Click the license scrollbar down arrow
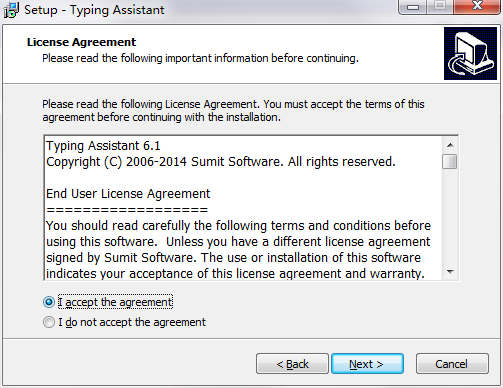Image resolution: width=503 pixels, height=388 pixels. (x=450, y=272)
